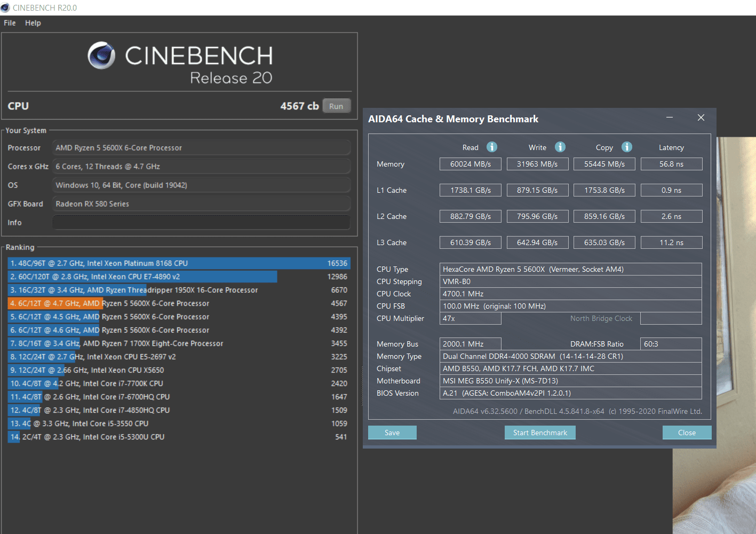Click Memory Read value 60024 MB/s
This screenshot has width=756, height=534.
point(471,164)
